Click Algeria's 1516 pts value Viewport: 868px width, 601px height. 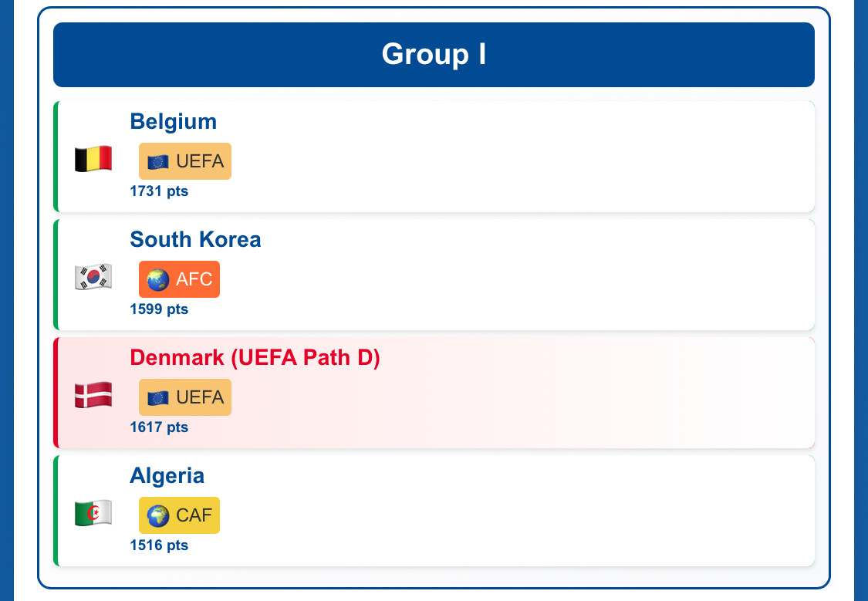(159, 545)
